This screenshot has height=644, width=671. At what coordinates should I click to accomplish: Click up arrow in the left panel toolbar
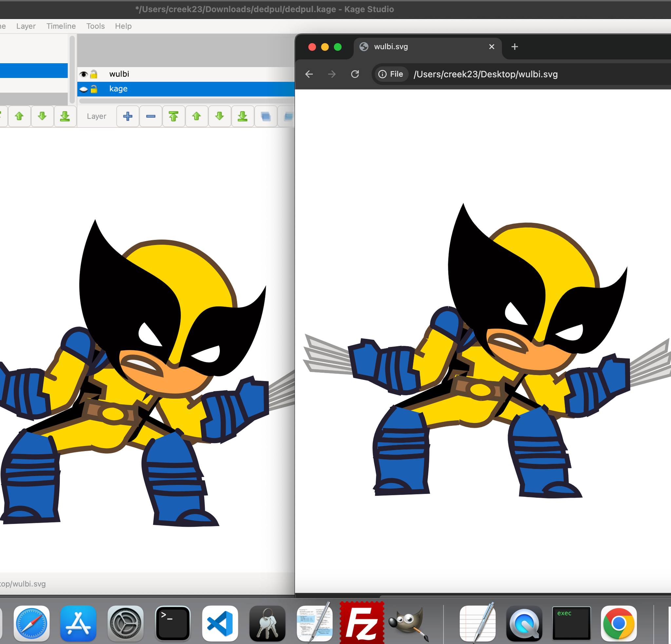pyautogui.click(x=19, y=116)
